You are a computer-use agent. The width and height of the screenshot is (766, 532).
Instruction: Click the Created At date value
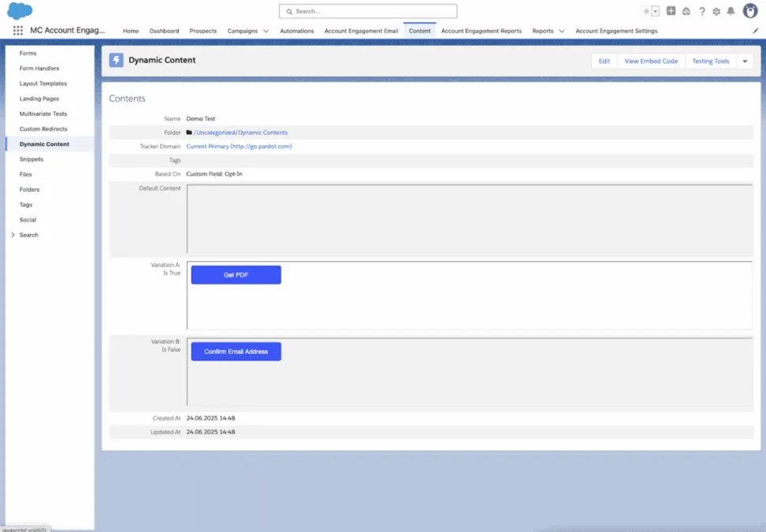click(210, 419)
